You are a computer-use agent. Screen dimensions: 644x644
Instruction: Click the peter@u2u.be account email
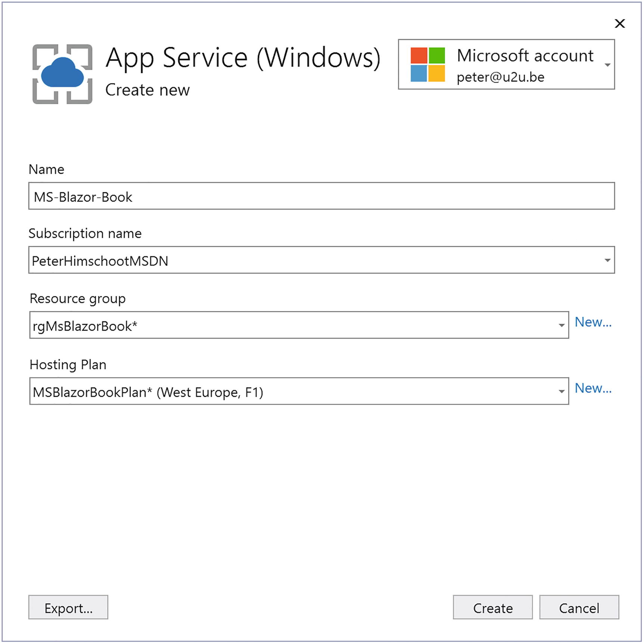pos(500,77)
